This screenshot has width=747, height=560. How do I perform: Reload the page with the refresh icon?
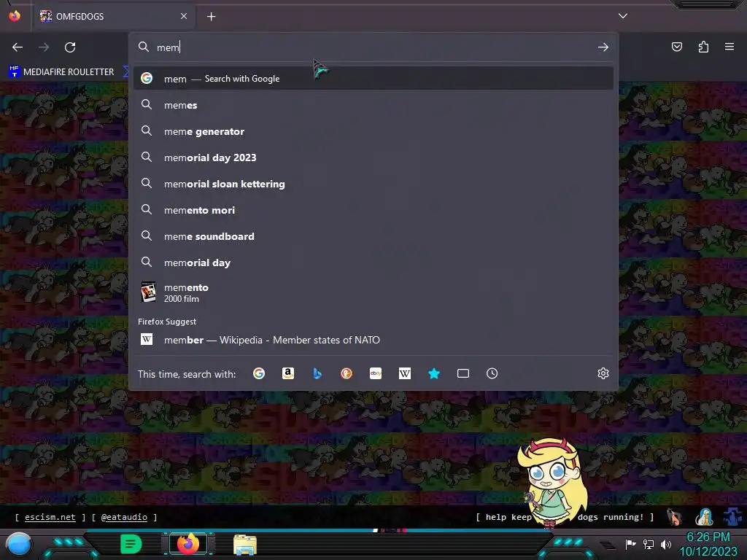[70, 47]
